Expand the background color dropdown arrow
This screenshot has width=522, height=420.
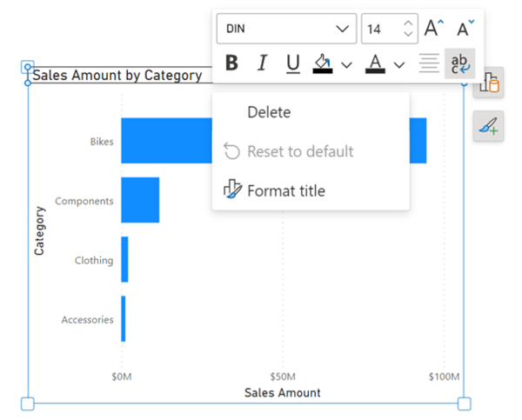(346, 64)
